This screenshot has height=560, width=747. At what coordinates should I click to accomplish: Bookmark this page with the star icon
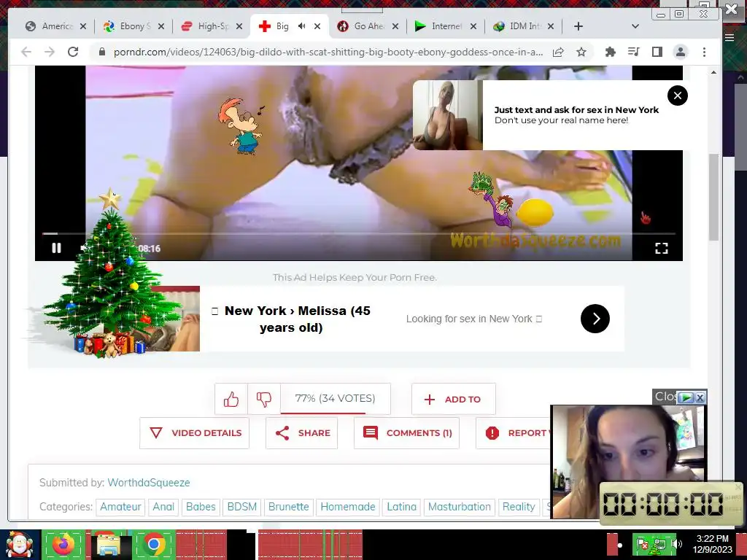pyautogui.click(x=581, y=52)
